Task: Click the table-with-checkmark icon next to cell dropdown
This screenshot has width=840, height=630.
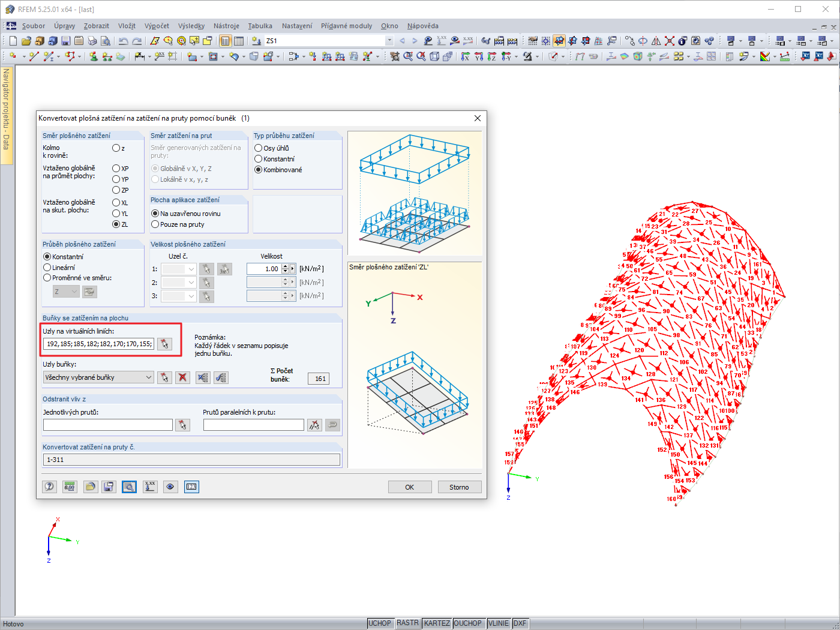Action: (221, 377)
